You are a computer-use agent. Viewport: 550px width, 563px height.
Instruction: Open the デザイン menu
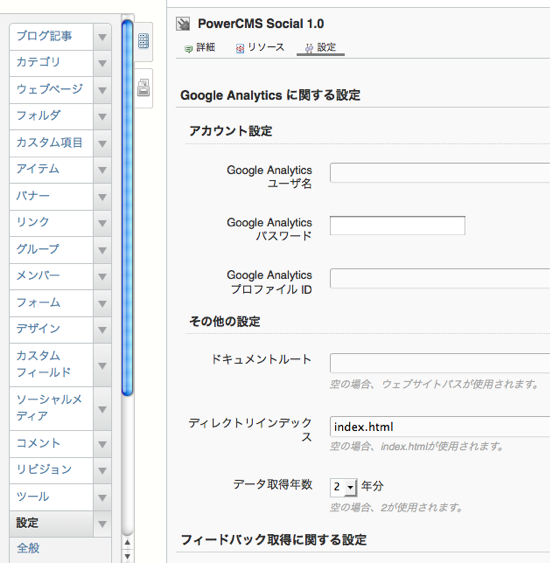(52, 330)
